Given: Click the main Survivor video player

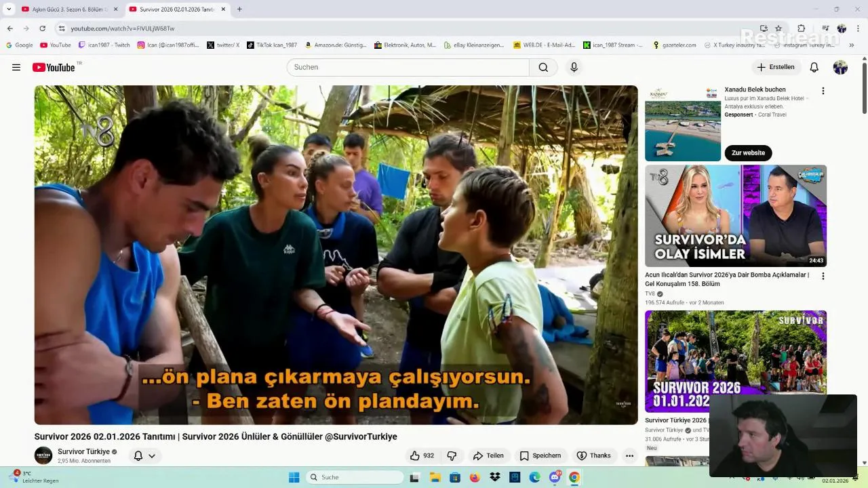Looking at the screenshot, I should pos(336,255).
